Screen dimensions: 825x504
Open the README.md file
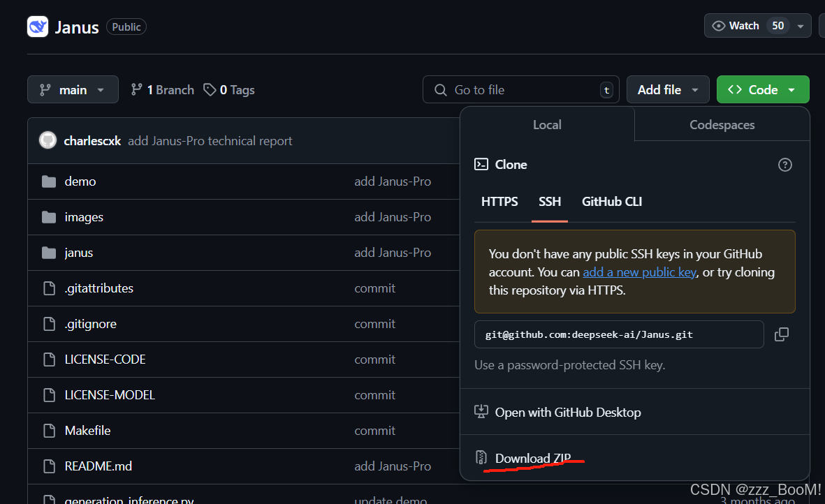point(98,466)
